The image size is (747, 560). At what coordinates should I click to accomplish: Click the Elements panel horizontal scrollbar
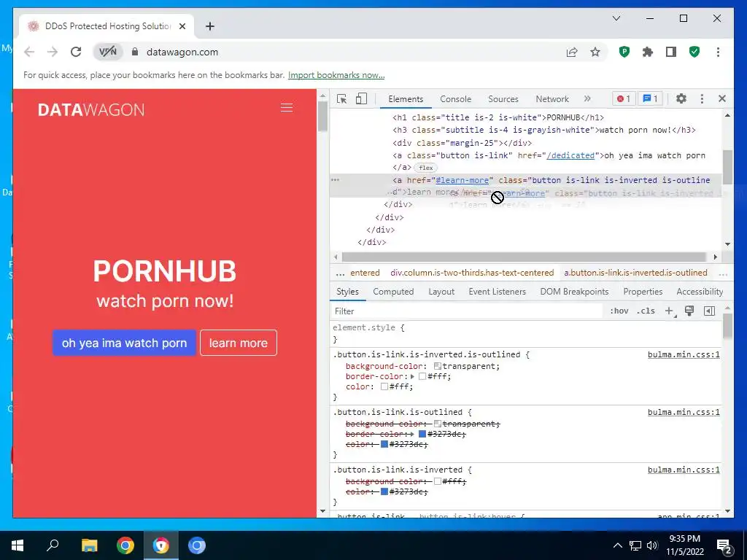524,257
